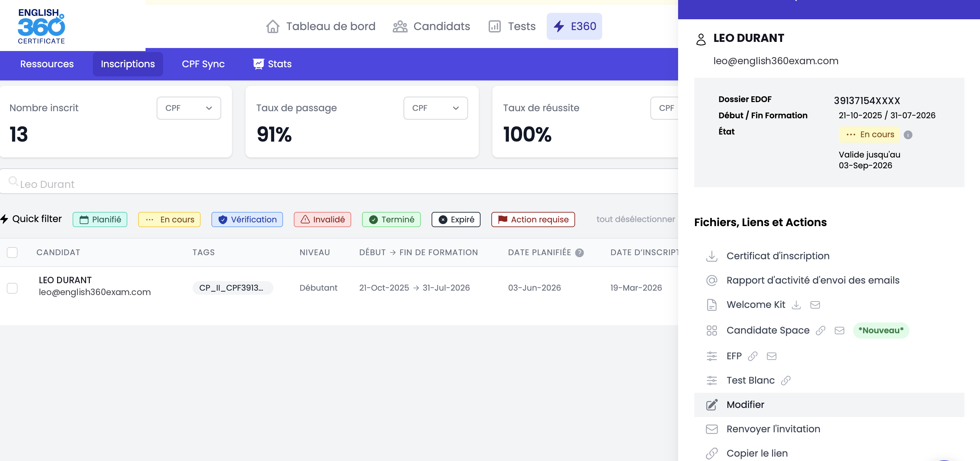This screenshot has width=980, height=461.
Task: Download the Welcome Kit file
Action: click(x=796, y=305)
